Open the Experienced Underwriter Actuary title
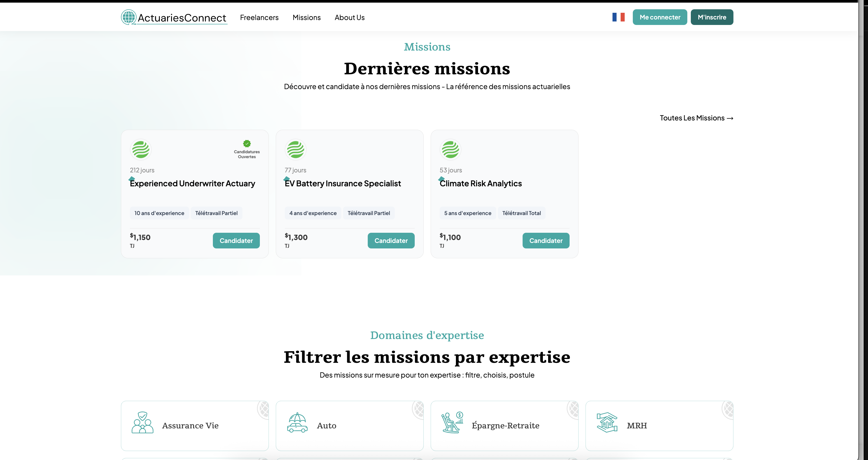This screenshot has width=868, height=460. pyautogui.click(x=192, y=183)
